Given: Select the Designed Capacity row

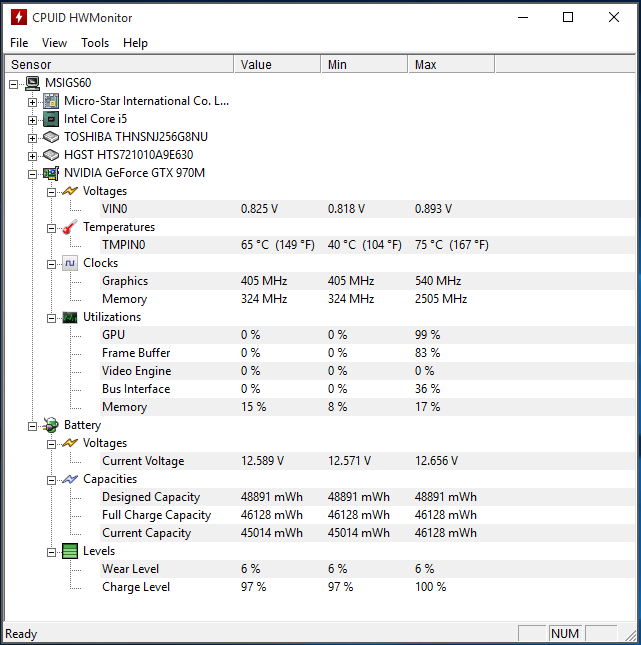Looking at the screenshot, I should 367,497.
